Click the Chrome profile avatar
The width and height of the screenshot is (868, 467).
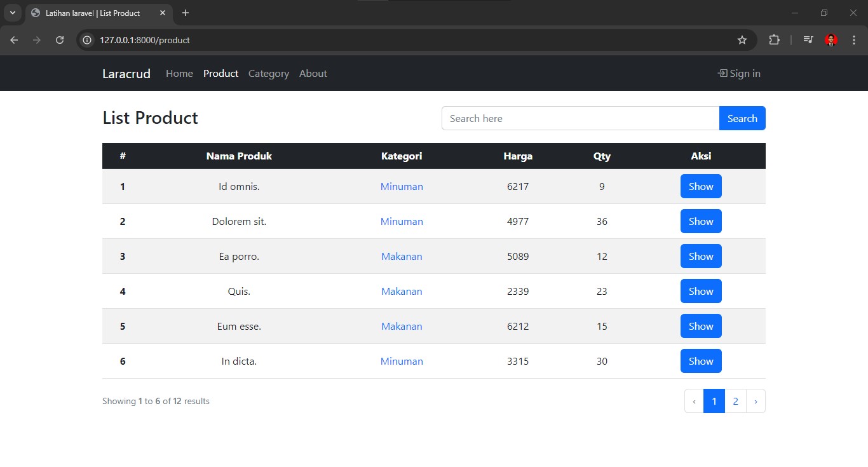pyautogui.click(x=831, y=40)
